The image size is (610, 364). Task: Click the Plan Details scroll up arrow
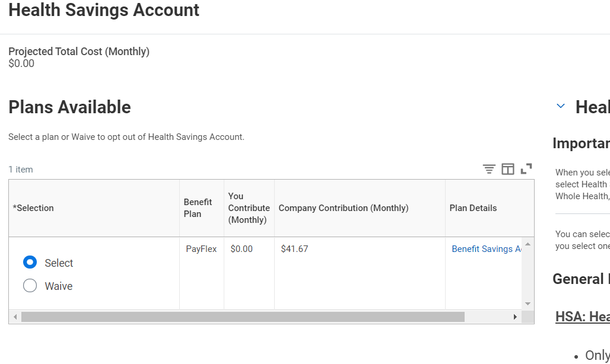[528, 244]
